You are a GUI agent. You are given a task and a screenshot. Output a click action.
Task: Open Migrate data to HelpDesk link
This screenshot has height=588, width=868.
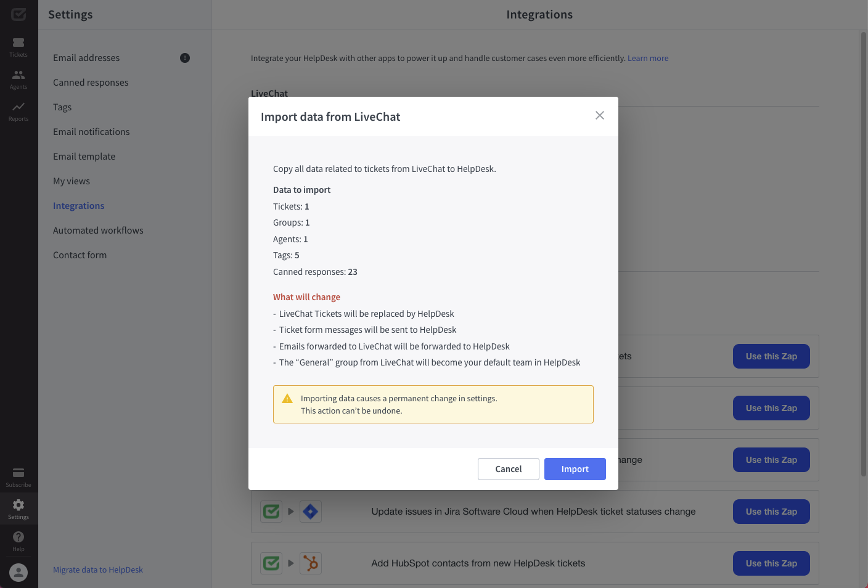tap(98, 570)
